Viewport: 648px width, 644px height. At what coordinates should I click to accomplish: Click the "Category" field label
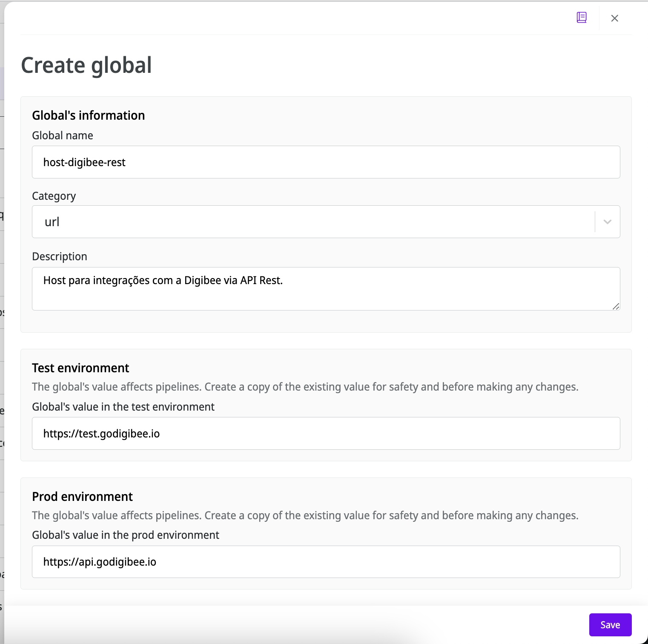(x=54, y=196)
